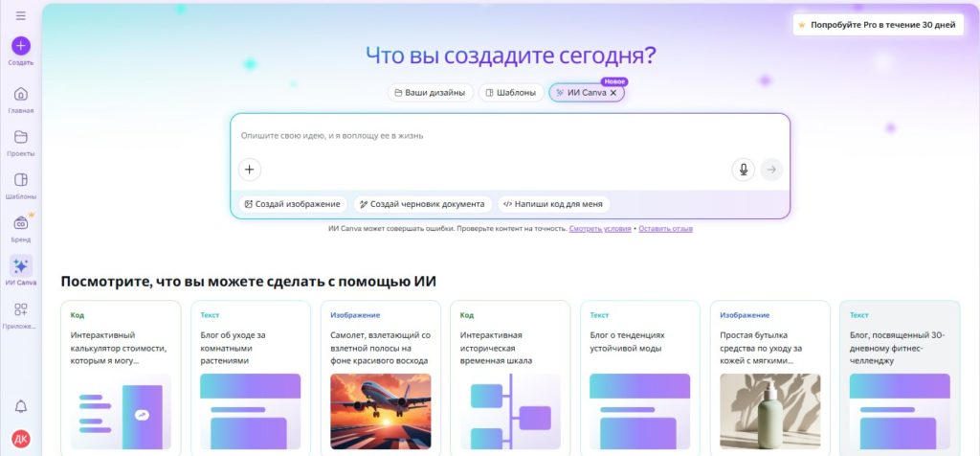Click the send arrow button
This screenshot has width=980, height=456.
pyautogui.click(x=771, y=170)
